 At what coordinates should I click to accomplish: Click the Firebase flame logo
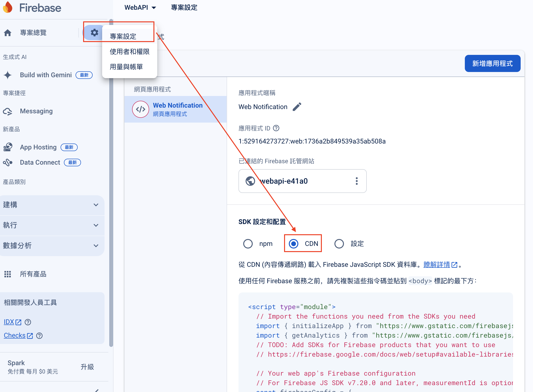click(x=8, y=7)
